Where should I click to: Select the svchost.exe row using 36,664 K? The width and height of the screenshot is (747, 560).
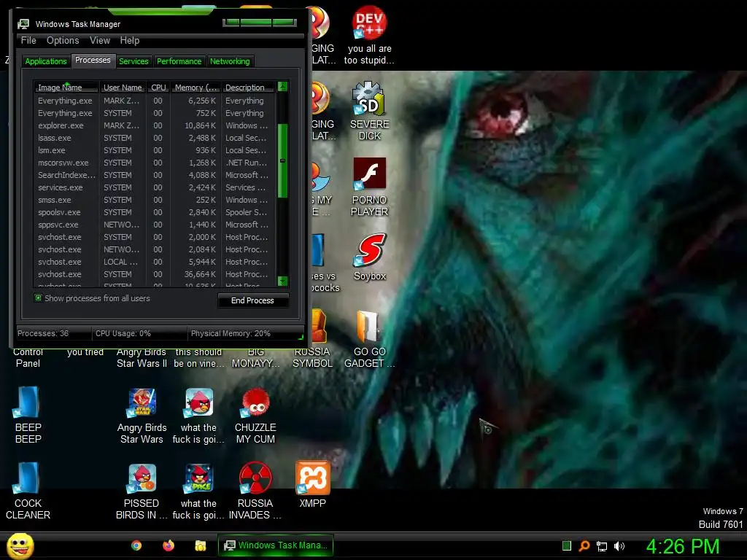click(155, 274)
